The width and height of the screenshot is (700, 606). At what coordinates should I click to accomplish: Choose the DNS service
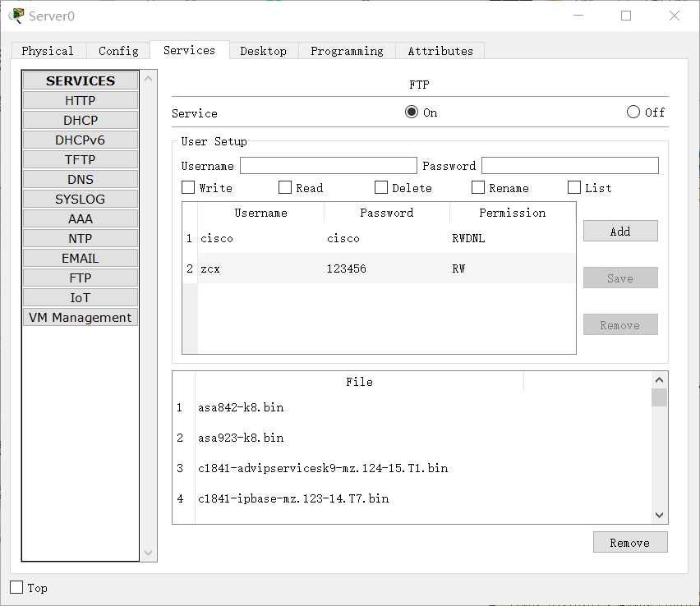[x=81, y=179]
